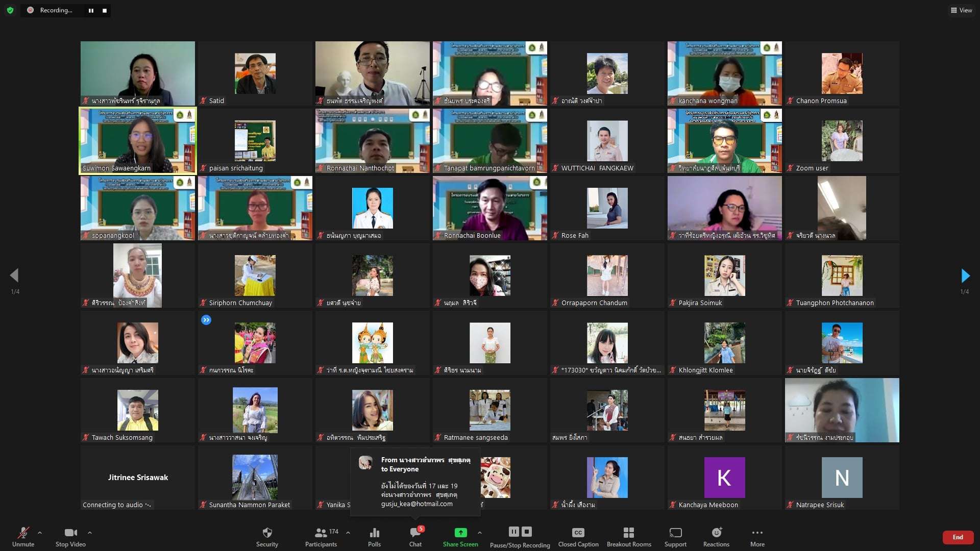Screen dimensions: 980x551
Task: Open the Reactions menu
Action: [x=716, y=537]
